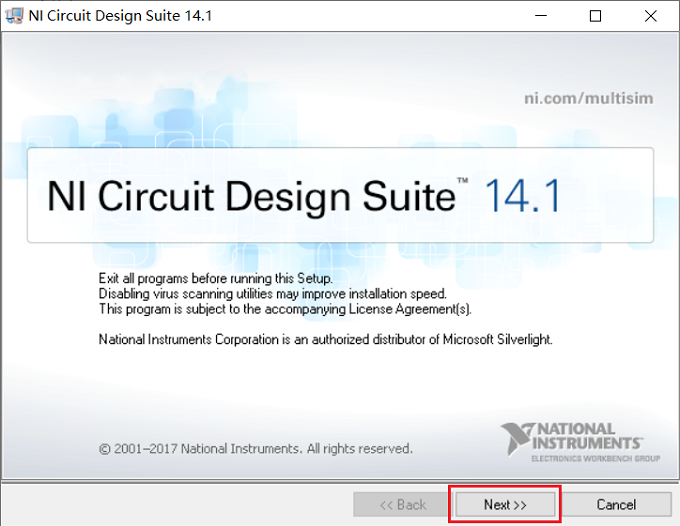Screen dimensions: 680x526
Task: Abort setup with the Cancel button
Action: [x=616, y=504]
